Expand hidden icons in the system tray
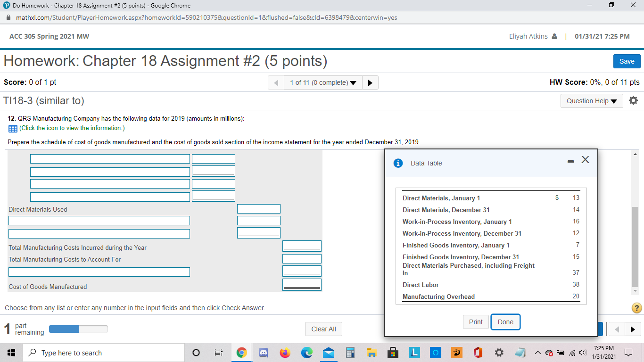The width and height of the screenshot is (644, 362). (x=537, y=353)
